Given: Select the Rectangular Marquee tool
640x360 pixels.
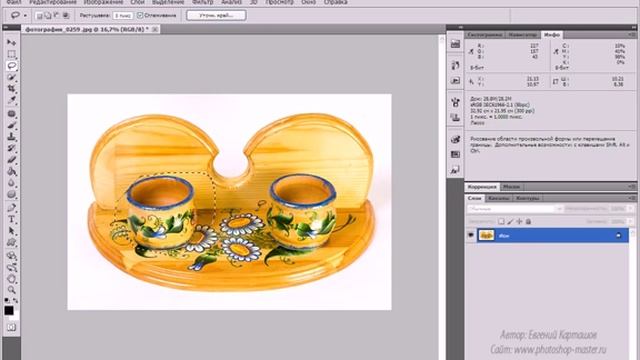Looking at the screenshot, I should click(x=11, y=54).
